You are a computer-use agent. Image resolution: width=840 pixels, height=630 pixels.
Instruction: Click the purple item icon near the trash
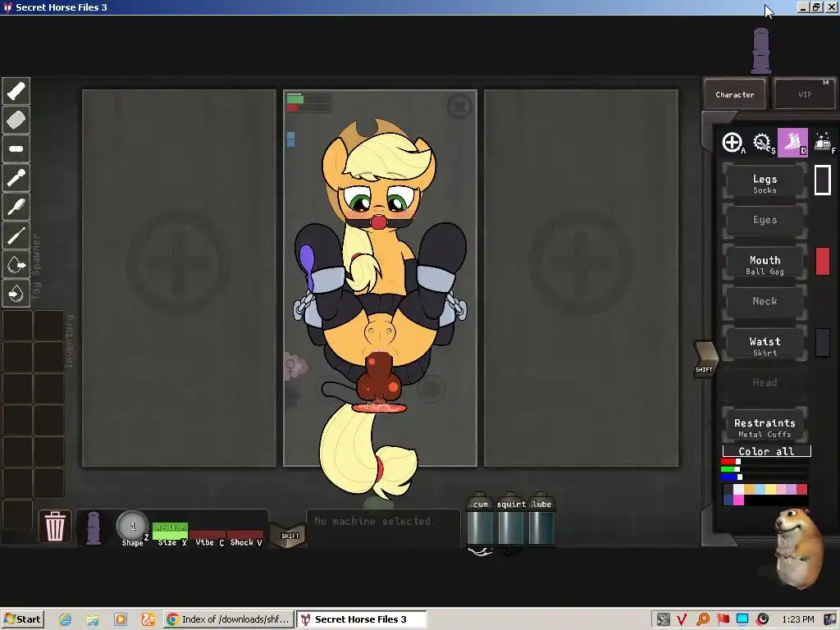coord(94,527)
